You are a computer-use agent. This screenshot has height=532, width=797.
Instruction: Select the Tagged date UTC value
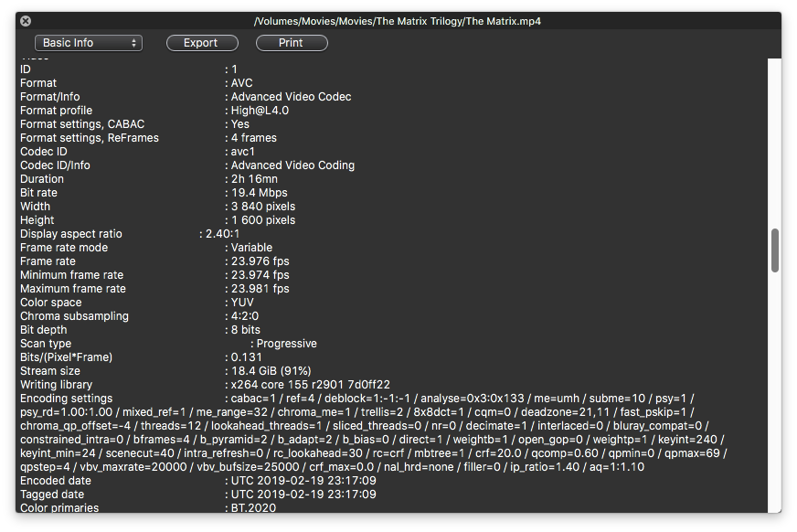(304, 495)
